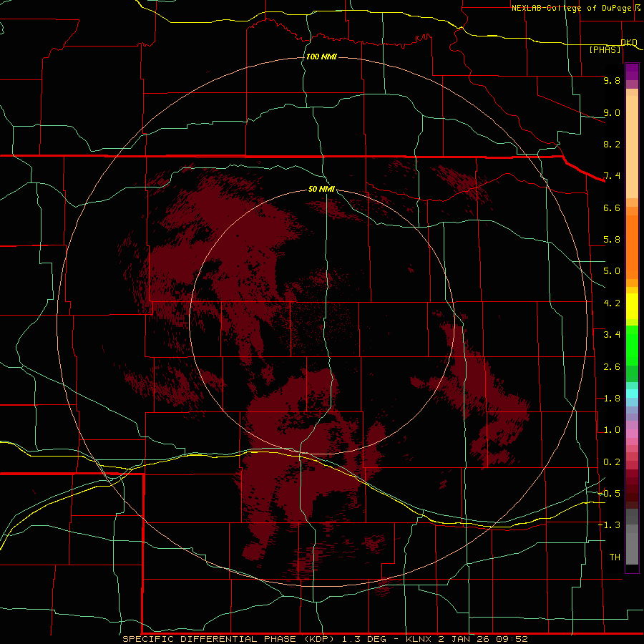Click the 1.8 value on color scale
Screen dimensions: 644x644
coord(612,399)
